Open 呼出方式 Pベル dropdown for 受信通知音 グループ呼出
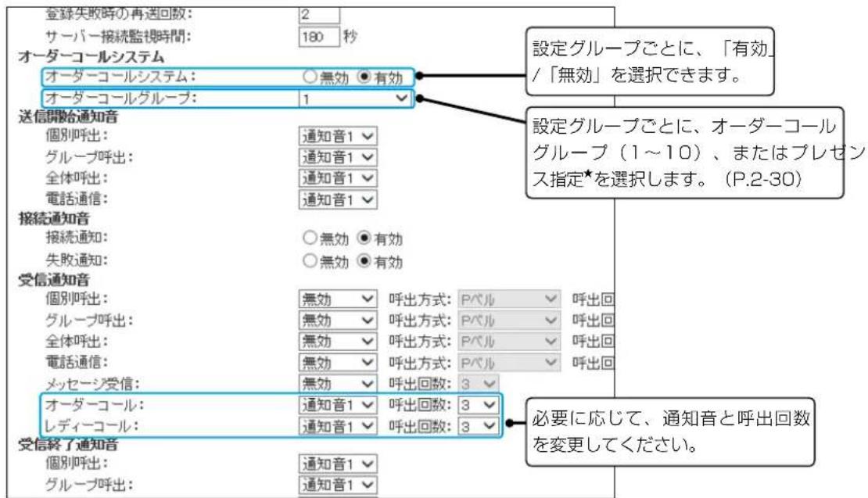 tap(509, 321)
